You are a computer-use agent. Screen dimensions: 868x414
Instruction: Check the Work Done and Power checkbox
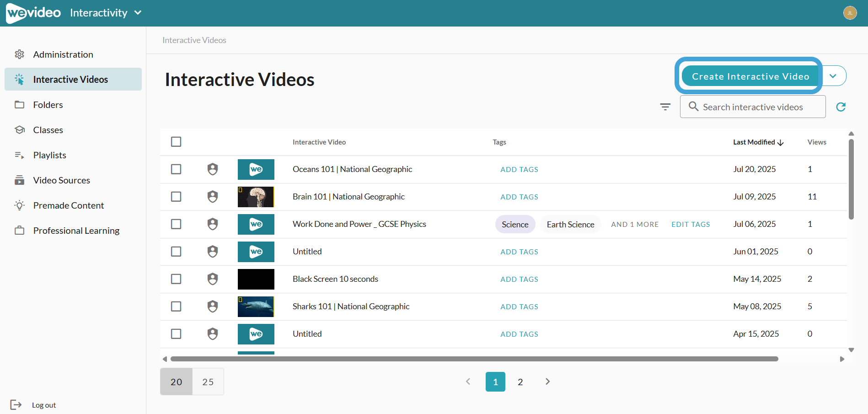point(176,224)
